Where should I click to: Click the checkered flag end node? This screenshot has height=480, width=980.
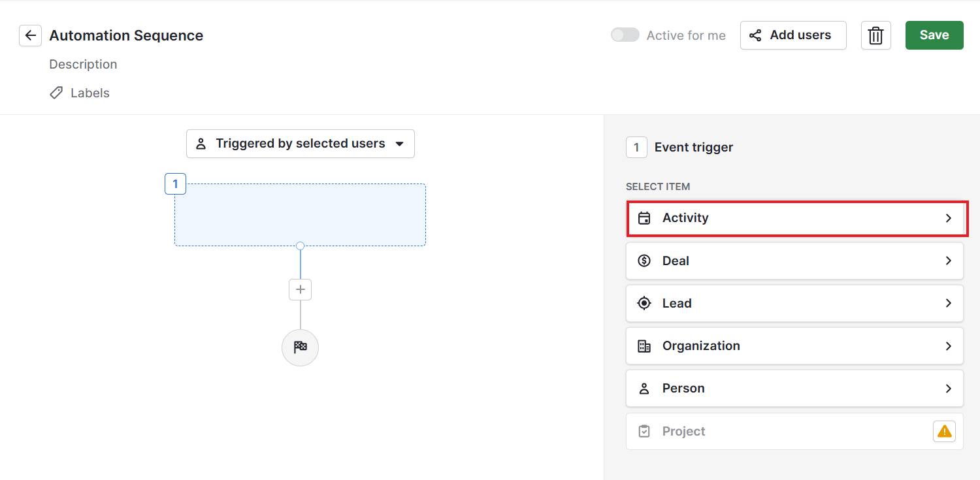click(x=300, y=347)
